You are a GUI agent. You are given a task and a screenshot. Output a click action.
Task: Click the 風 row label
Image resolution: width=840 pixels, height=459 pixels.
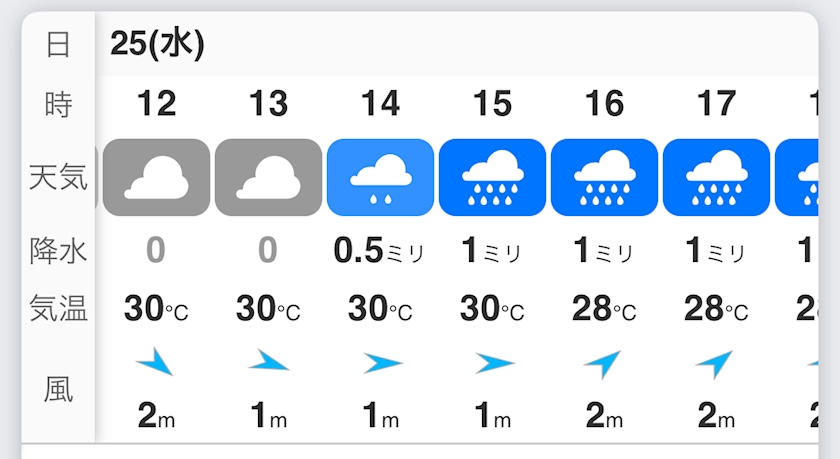coord(58,389)
